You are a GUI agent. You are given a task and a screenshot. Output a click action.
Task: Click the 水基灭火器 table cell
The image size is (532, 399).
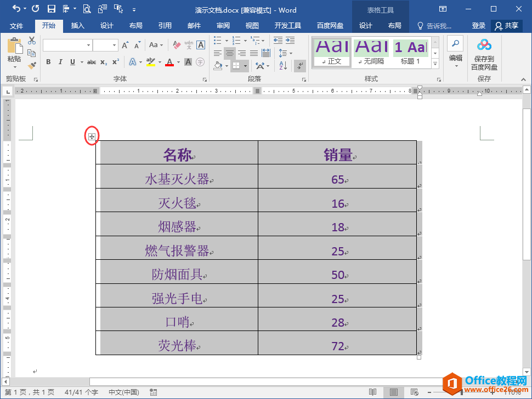pos(177,176)
